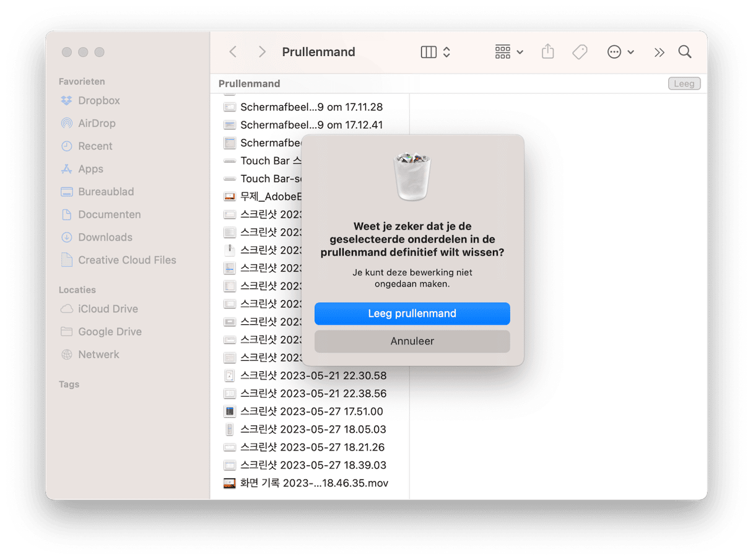Image resolution: width=753 pixels, height=560 pixels.
Task: Click the 17.51.00 screenshot thumbnail icon
Action: pyautogui.click(x=230, y=411)
